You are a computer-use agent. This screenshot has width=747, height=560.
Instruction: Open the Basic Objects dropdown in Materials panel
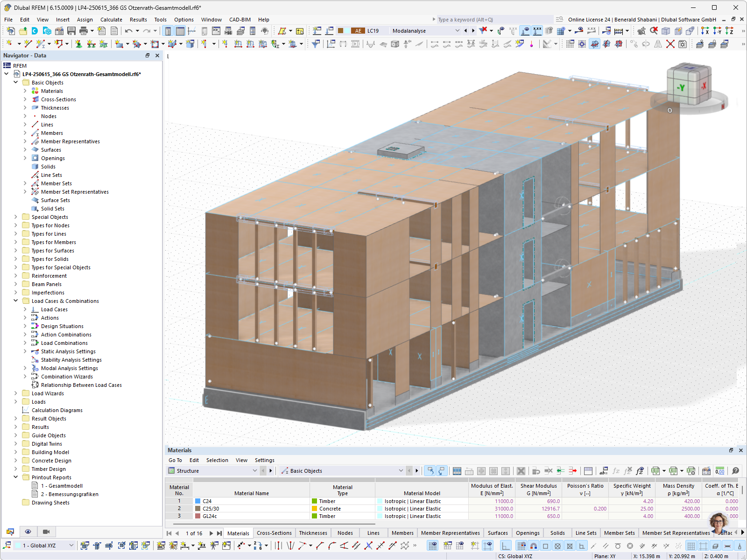401,471
